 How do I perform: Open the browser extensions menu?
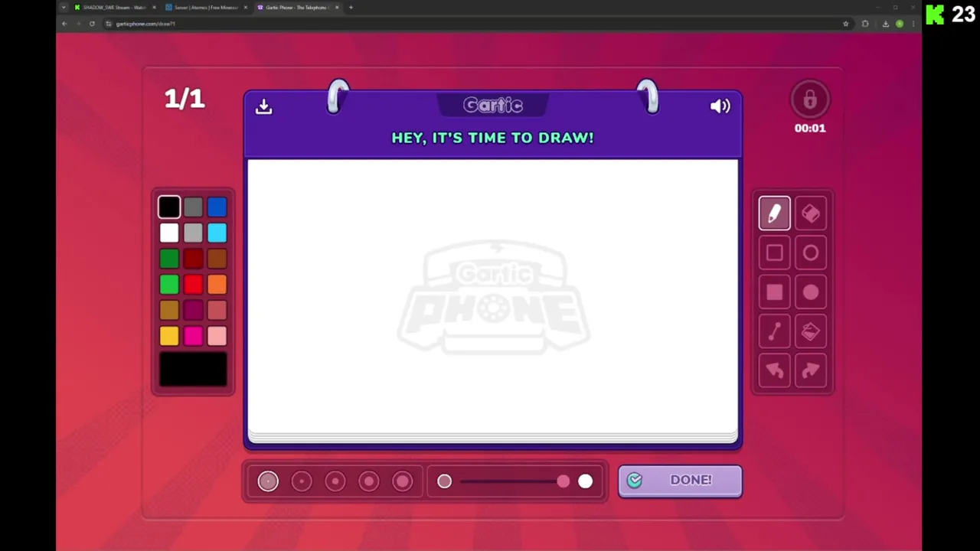865,24
